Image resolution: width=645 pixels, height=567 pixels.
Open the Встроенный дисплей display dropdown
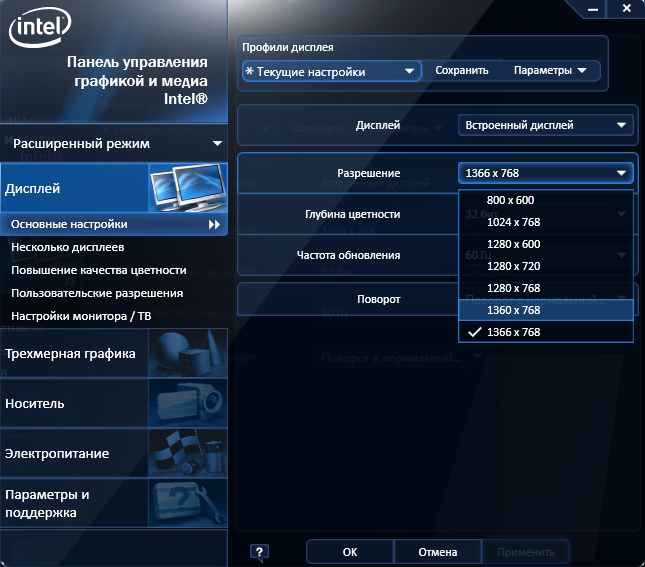(x=545, y=125)
